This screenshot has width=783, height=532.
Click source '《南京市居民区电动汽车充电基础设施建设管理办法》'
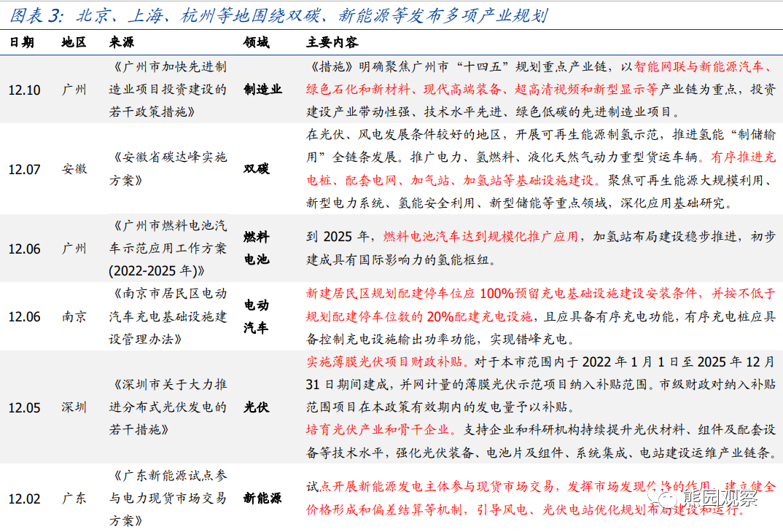(168, 316)
